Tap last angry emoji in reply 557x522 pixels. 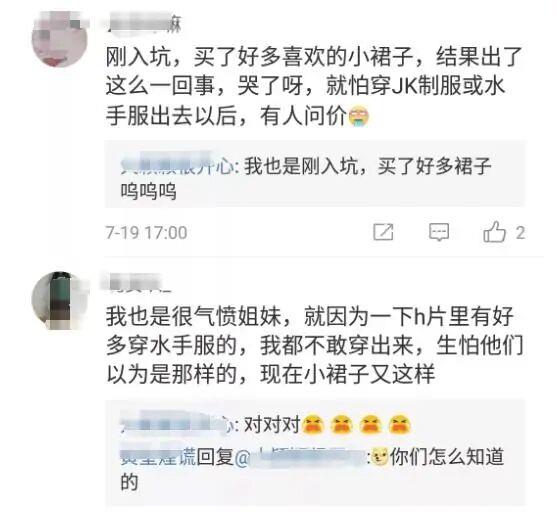400,425
